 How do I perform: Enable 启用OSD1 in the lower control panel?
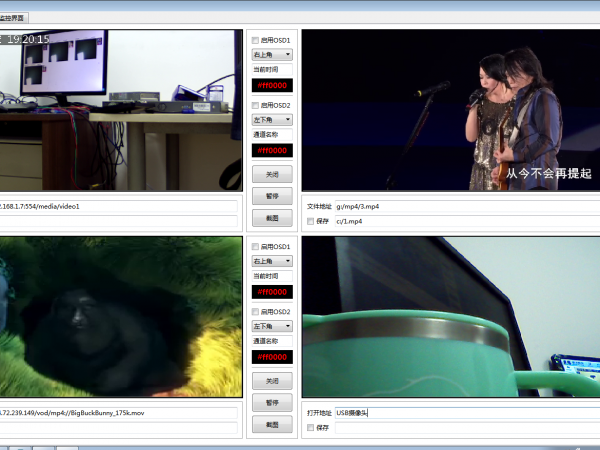click(256, 246)
